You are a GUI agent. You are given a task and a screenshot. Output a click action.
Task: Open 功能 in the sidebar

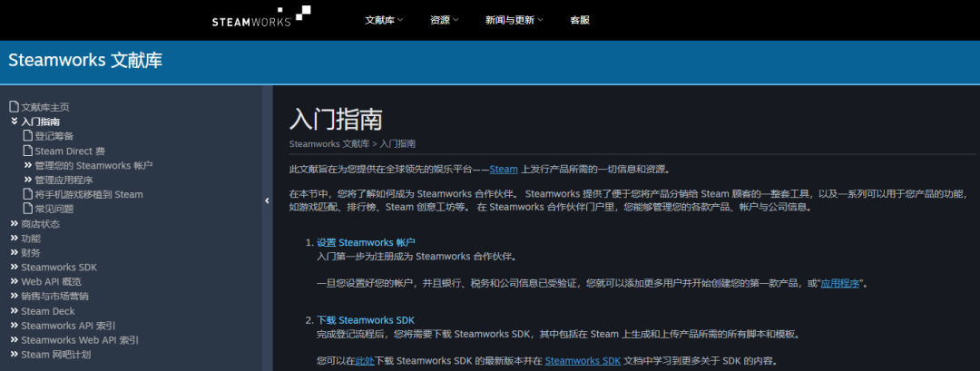click(x=31, y=238)
